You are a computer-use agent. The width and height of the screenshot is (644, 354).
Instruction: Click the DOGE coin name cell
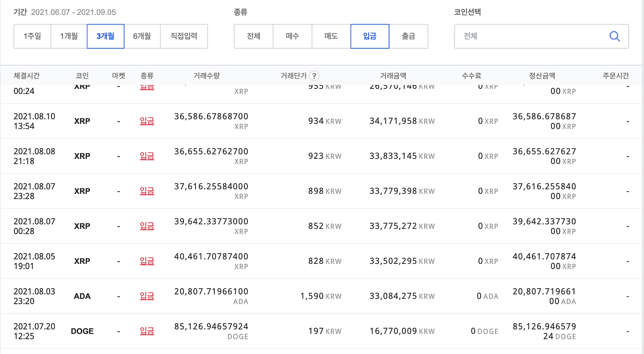(x=82, y=331)
